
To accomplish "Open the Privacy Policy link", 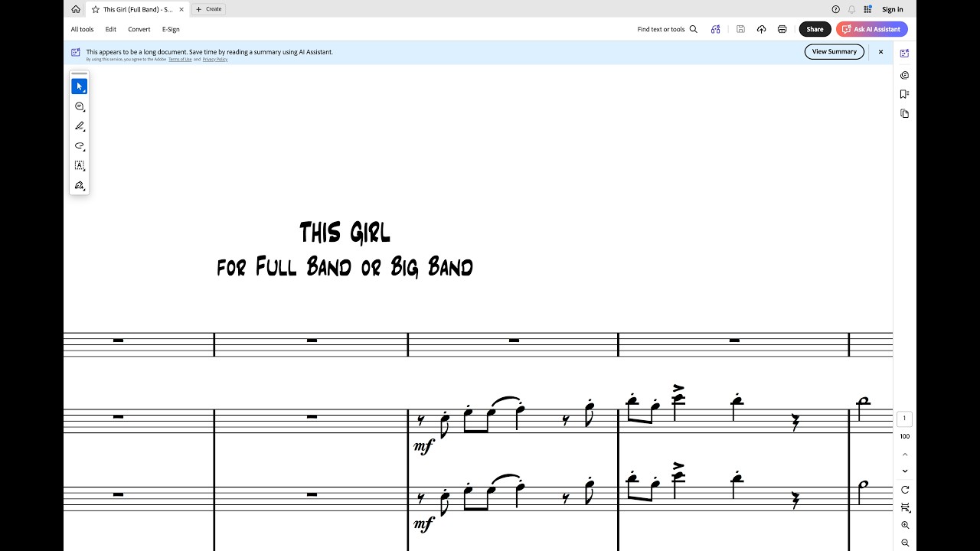I will coord(215,59).
